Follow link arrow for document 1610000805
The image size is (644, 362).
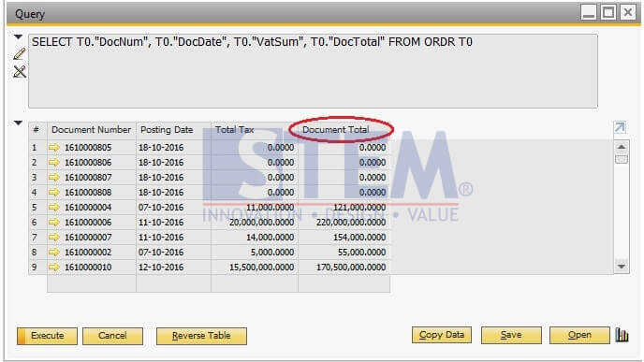[x=54, y=148]
